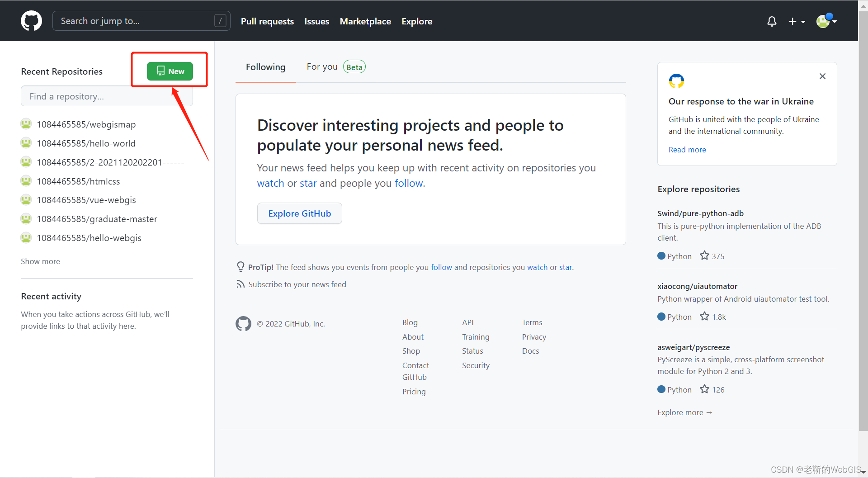Screen dimensions: 868x478
Task: Click the Explore GitHub button
Action: click(x=299, y=213)
